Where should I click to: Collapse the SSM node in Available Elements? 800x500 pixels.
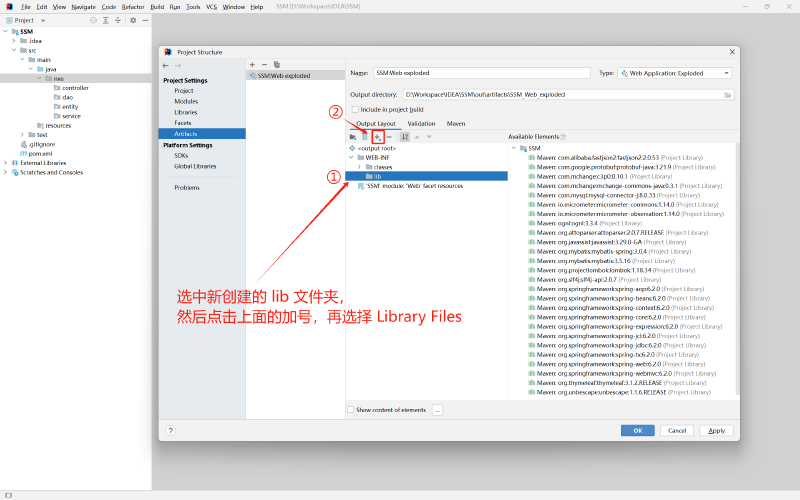(x=514, y=148)
